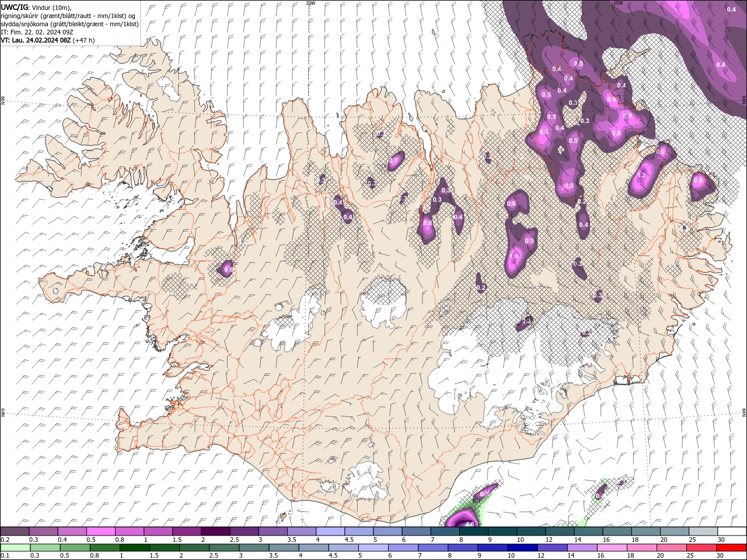This screenshot has width=747, height=560.
Task: Select the 15W longitude label at top edge
Action: [617, 3]
